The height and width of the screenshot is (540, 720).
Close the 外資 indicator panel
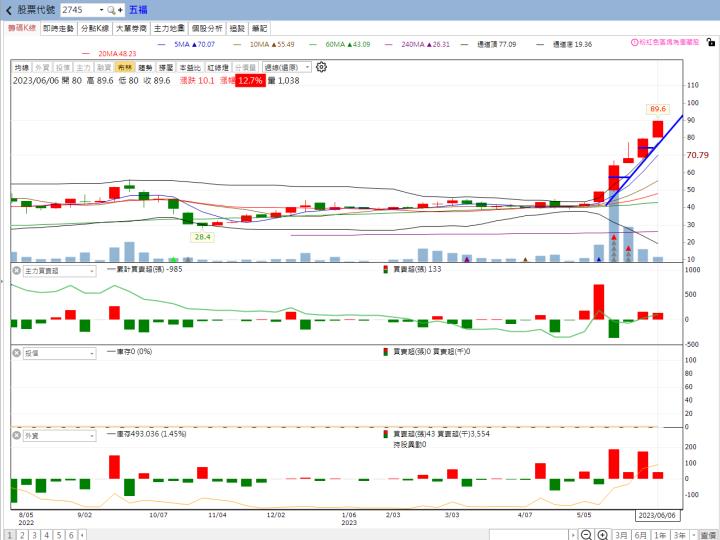click(16, 435)
